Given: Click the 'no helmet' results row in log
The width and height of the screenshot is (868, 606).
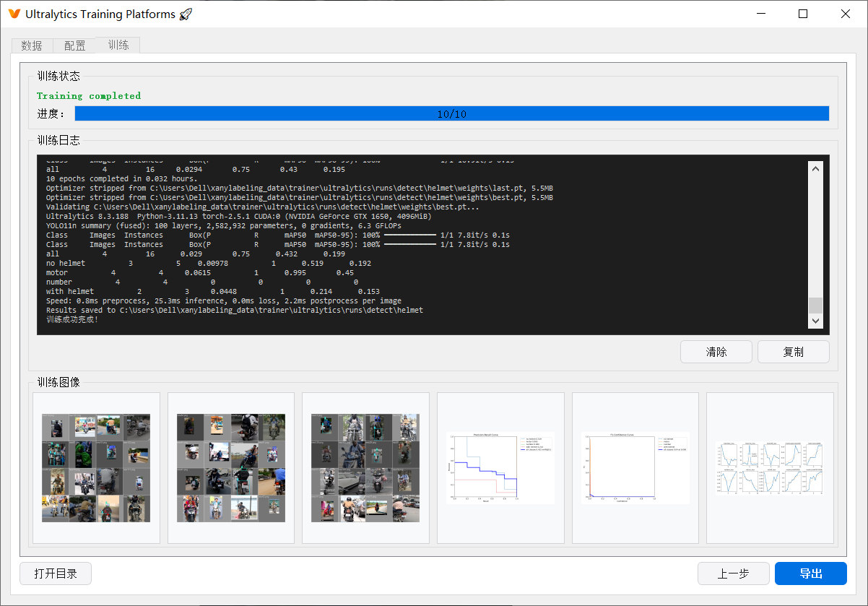Looking at the screenshot, I should click(209, 264).
